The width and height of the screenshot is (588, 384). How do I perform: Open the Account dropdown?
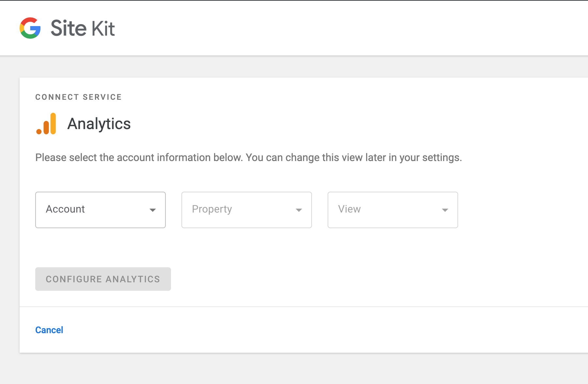pyautogui.click(x=101, y=210)
